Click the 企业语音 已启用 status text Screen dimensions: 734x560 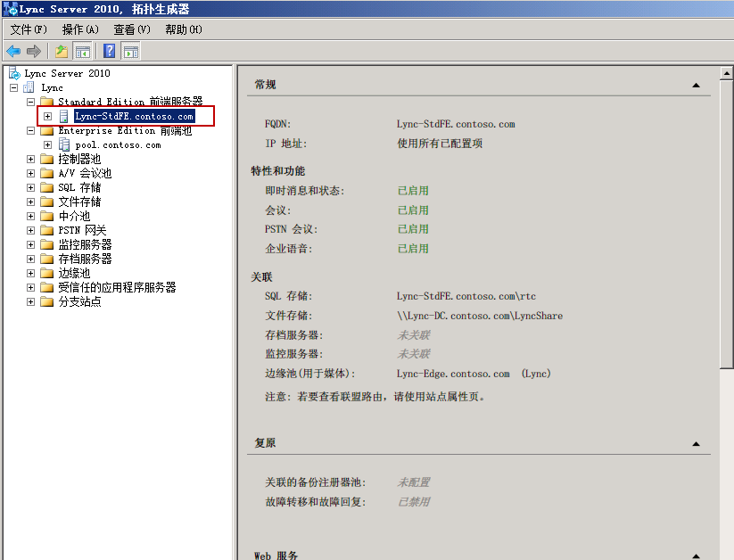(413, 249)
